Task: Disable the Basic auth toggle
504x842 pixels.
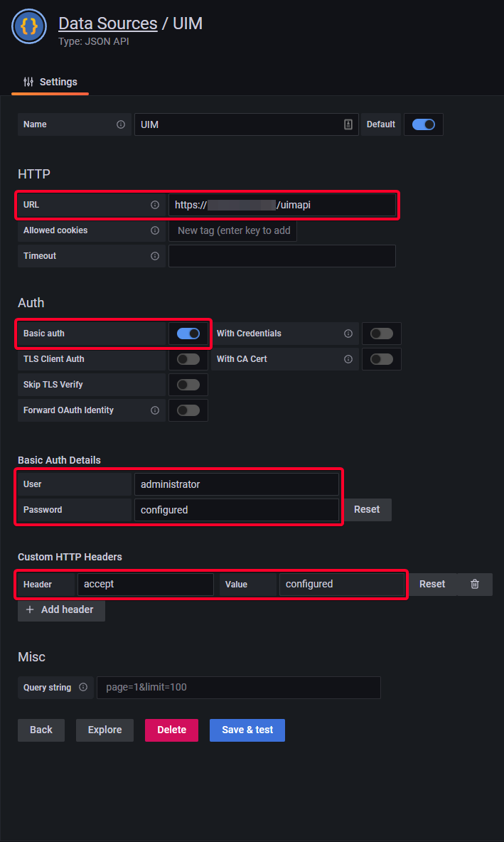Action: pos(188,334)
